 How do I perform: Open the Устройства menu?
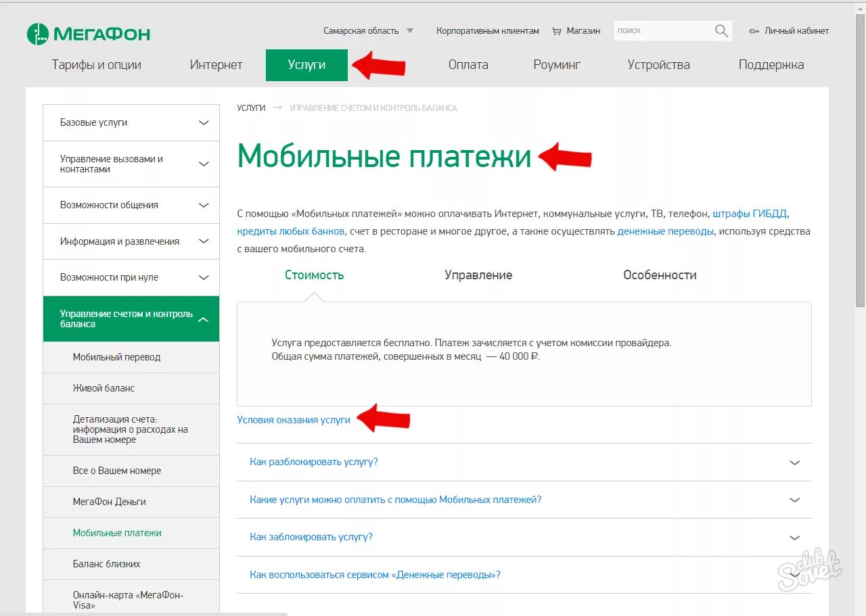[x=658, y=65]
